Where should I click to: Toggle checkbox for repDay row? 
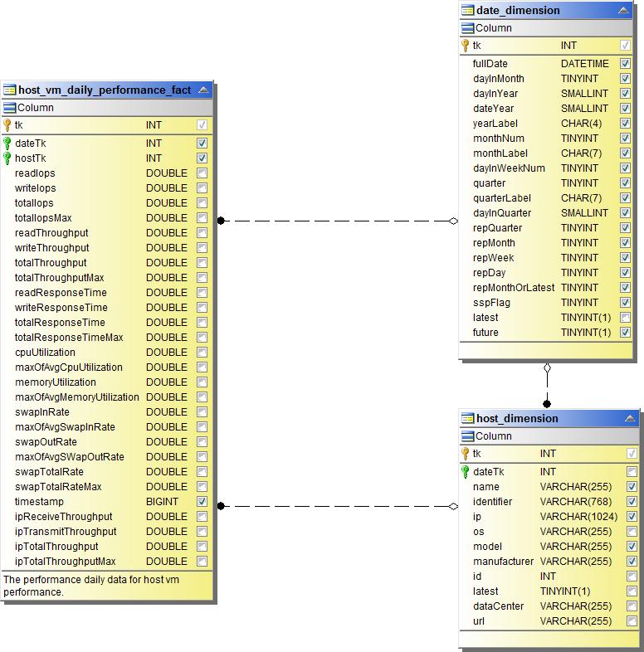tap(625, 272)
